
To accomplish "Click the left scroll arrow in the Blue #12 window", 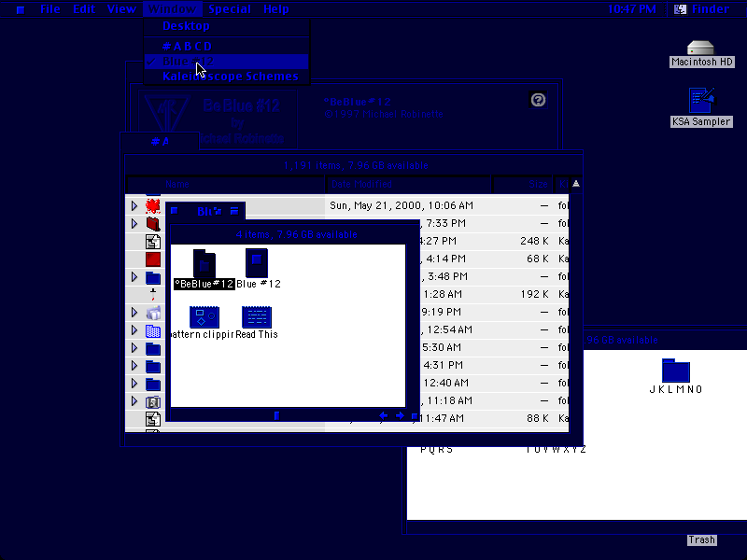I will click(x=383, y=415).
